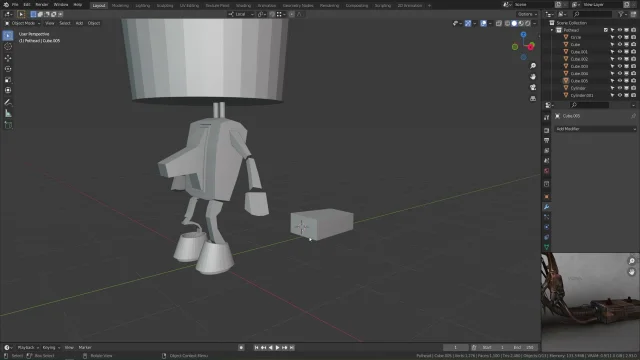Add a new workspace with plus tab
640x360 pixels.
click(x=429, y=5)
